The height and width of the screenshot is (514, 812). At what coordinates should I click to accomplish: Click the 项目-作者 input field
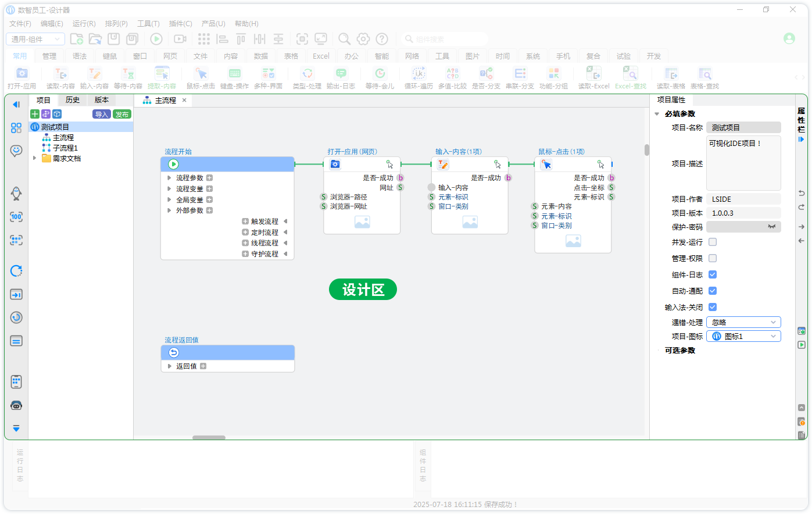(x=743, y=199)
